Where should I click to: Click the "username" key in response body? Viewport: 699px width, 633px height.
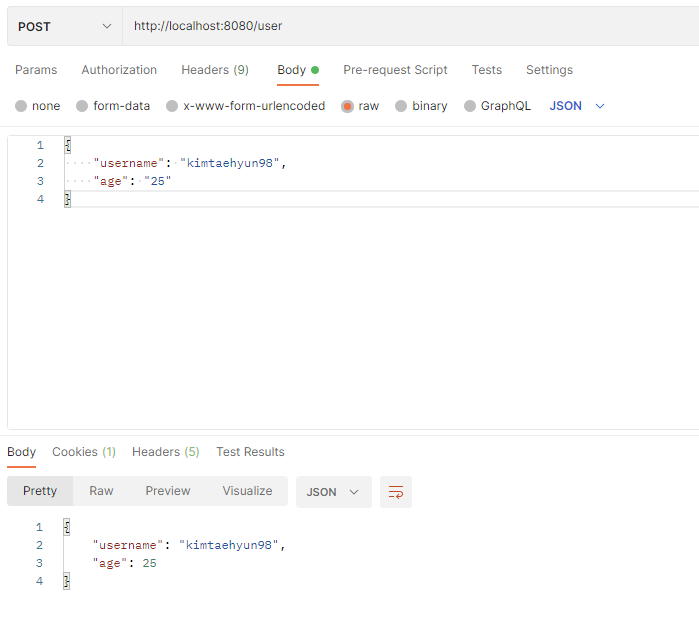point(128,545)
